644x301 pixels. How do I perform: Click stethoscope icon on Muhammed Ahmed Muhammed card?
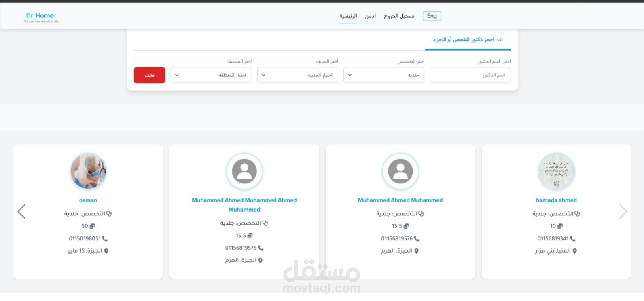[x=422, y=213]
